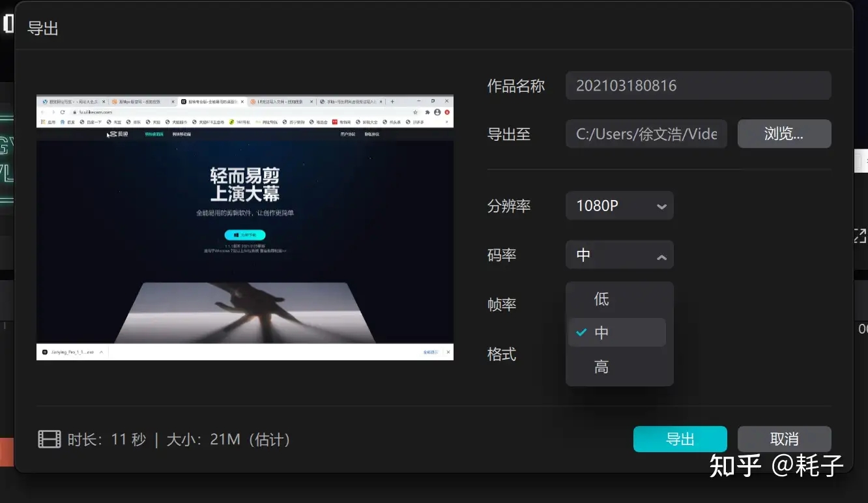The height and width of the screenshot is (503, 868).
Task: Click the 格式 label
Action: (502, 354)
